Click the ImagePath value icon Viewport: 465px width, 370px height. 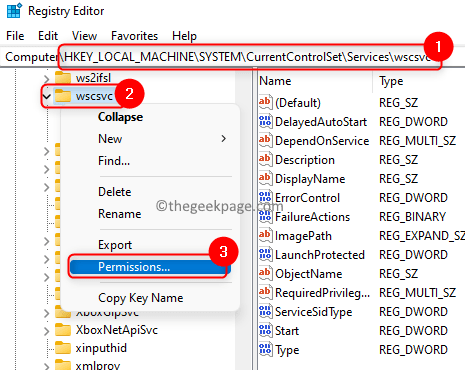265,235
